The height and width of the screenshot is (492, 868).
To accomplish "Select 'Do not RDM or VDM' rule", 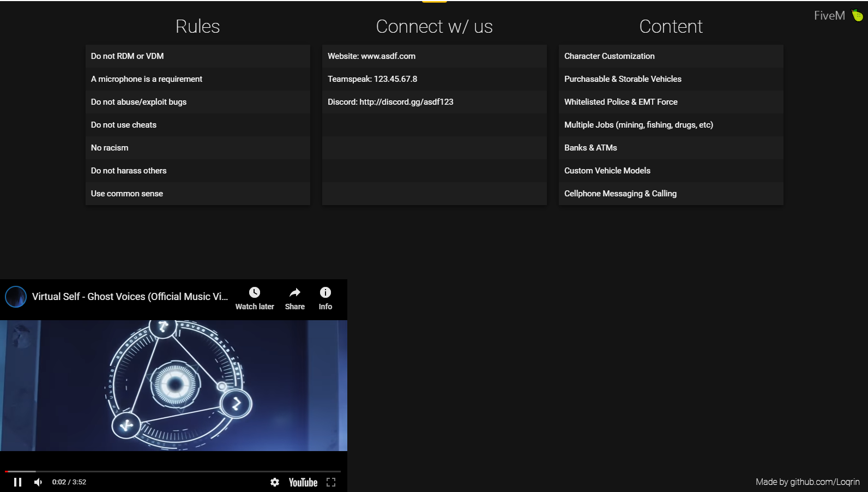I will [198, 56].
